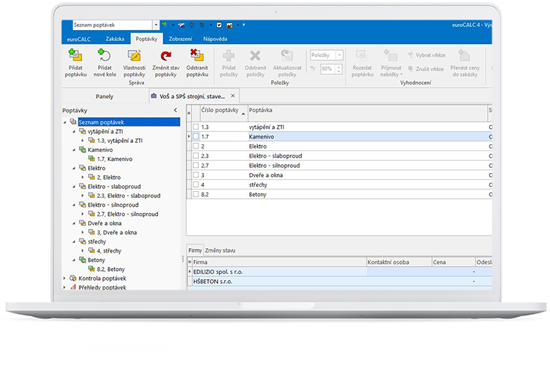Switch to the Změny stavu tab
Viewport: 550px width, 382px height.
pos(220,250)
